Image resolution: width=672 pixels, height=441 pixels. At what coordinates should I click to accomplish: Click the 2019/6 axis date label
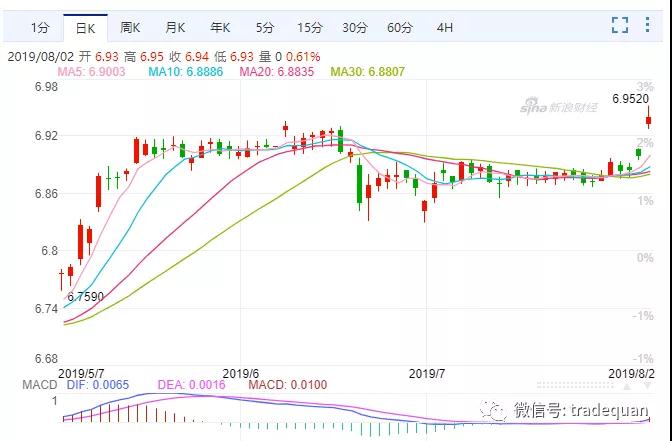(x=241, y=373)
